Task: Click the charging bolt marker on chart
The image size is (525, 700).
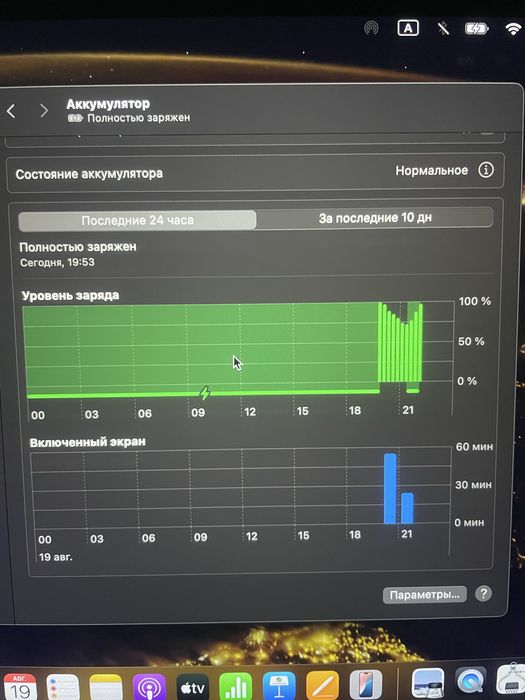Action: coord(204,393)
